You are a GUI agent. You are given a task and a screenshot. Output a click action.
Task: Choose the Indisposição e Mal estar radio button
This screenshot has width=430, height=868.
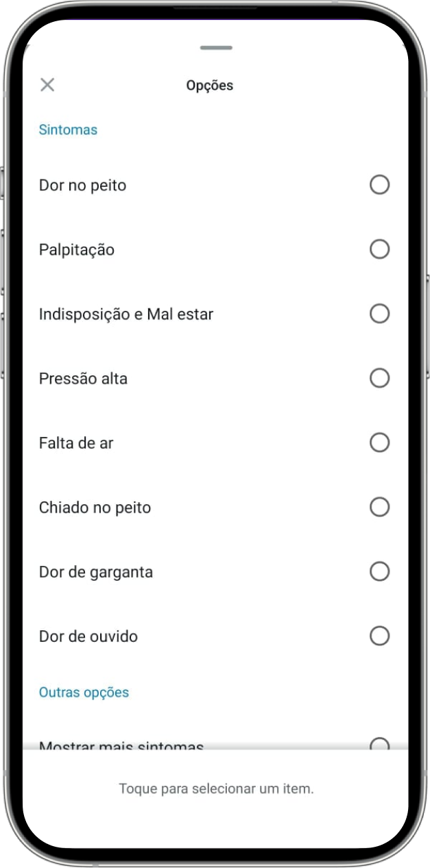point(379,314)
